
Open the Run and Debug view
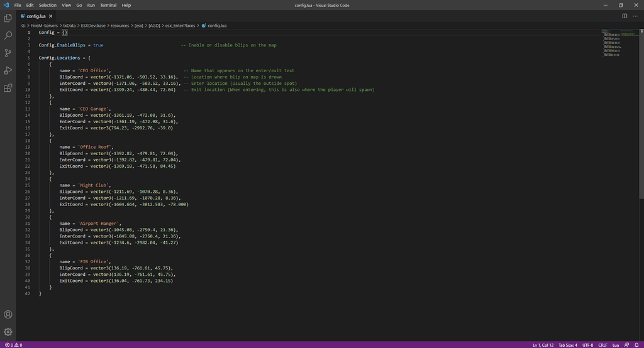[x=8, y=70]
